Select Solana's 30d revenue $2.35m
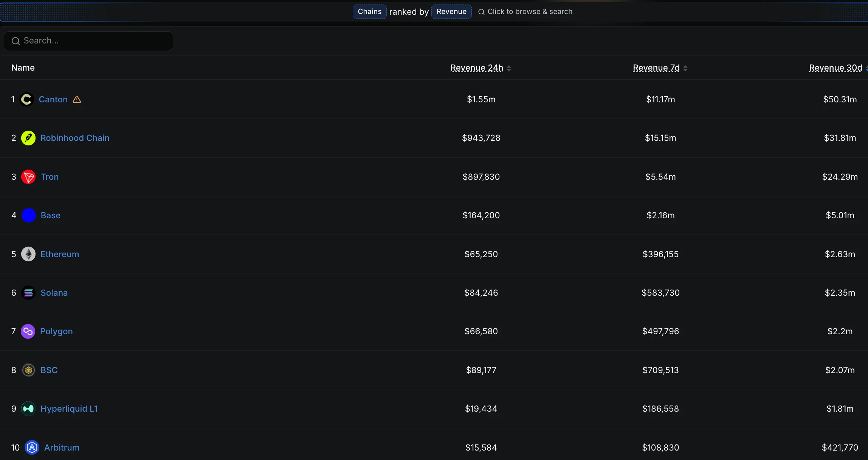Viewport: 868px width, 460px height. 840,293
